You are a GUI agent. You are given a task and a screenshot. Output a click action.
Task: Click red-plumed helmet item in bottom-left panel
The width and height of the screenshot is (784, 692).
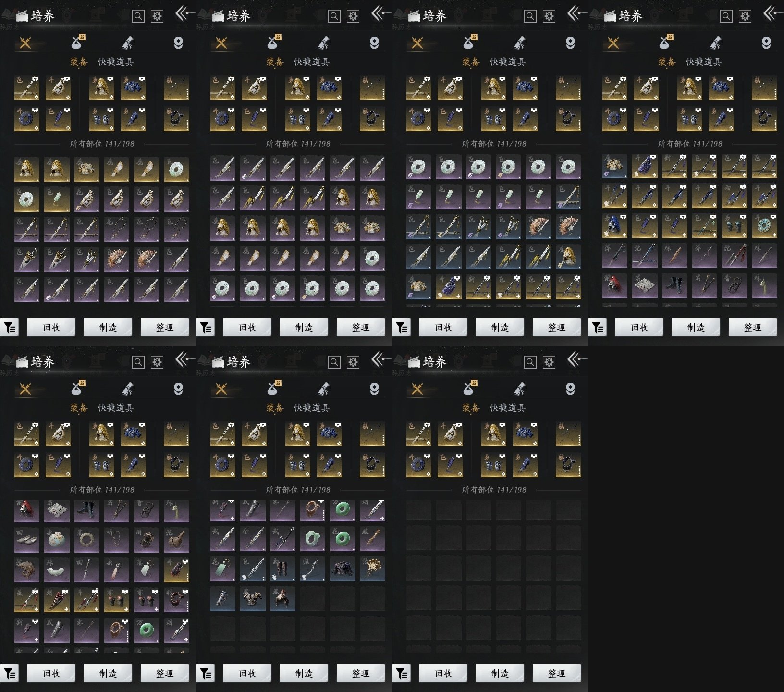[26, 510]
